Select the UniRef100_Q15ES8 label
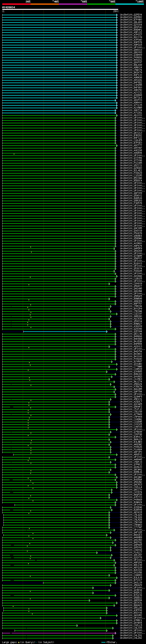This screenshot has width=146, height=644. [131, 590]
